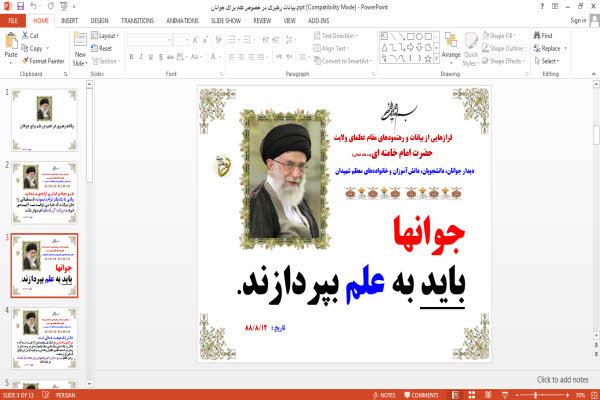This screenshot has height=400, width=600.
Task: Click the zoom out minus button
Action: (x=517, y=395)
